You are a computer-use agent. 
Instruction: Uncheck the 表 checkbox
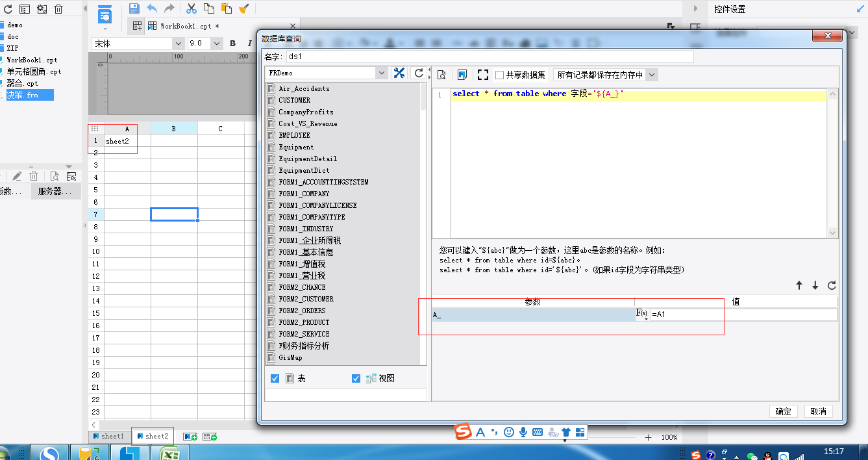pyautogui.click(x=275, y=378)
